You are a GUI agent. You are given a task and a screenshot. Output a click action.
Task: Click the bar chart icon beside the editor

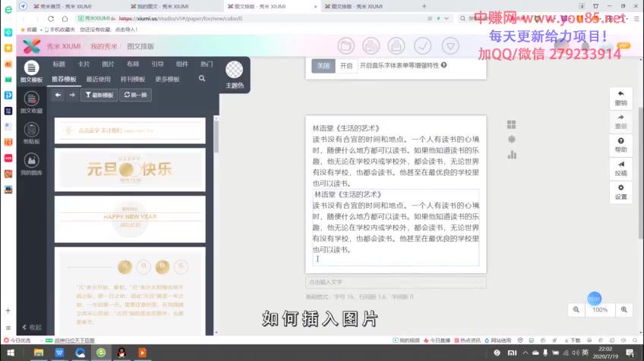pyautogui.click(x=512, y=155)
